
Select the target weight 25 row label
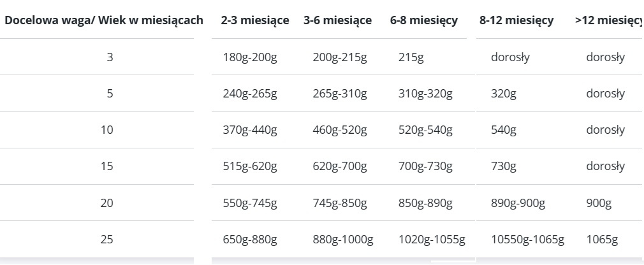click(107, 240)
